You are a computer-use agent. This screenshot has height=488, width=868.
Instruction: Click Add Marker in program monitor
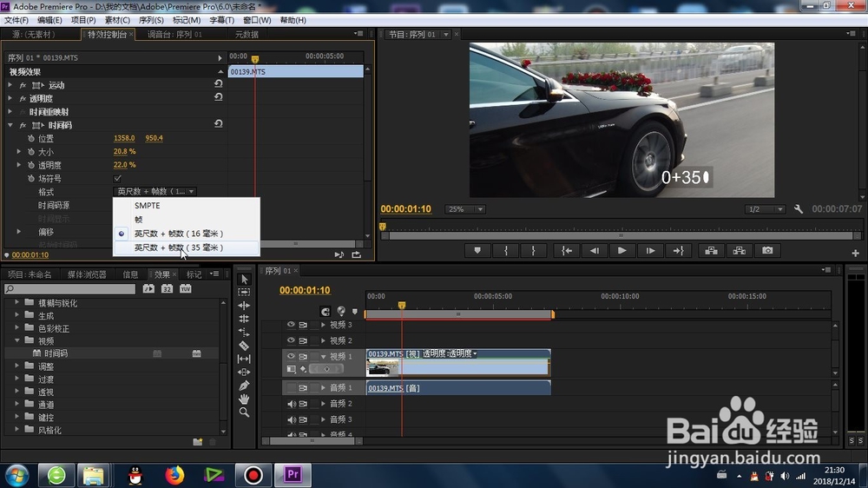point(477,251)
